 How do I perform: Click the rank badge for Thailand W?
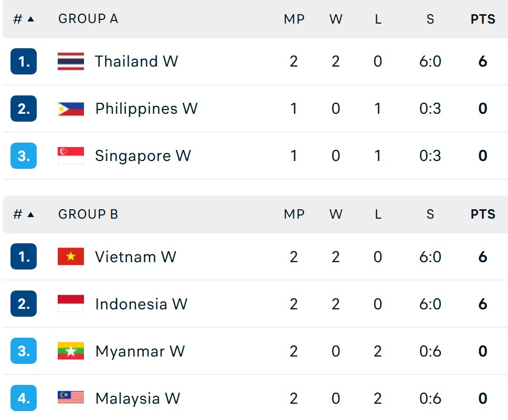pyautogui.click(x=24, y=61)
